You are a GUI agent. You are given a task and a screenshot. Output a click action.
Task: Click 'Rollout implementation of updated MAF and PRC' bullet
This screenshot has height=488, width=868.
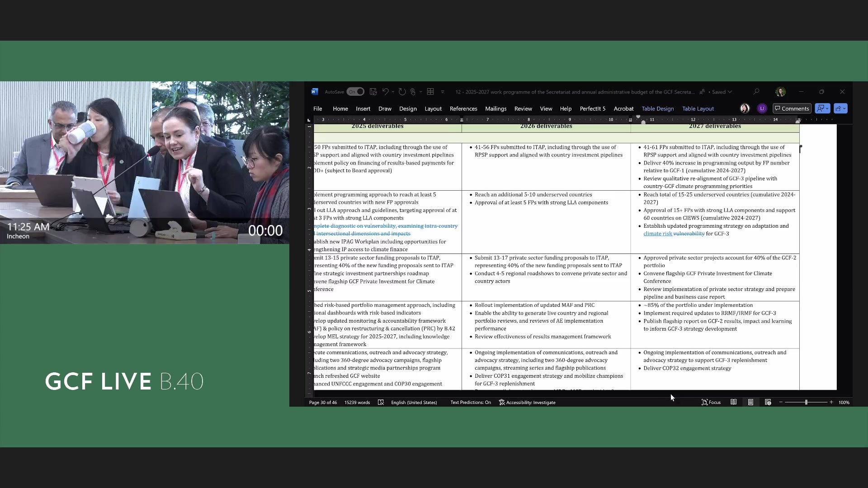point(534,305)
